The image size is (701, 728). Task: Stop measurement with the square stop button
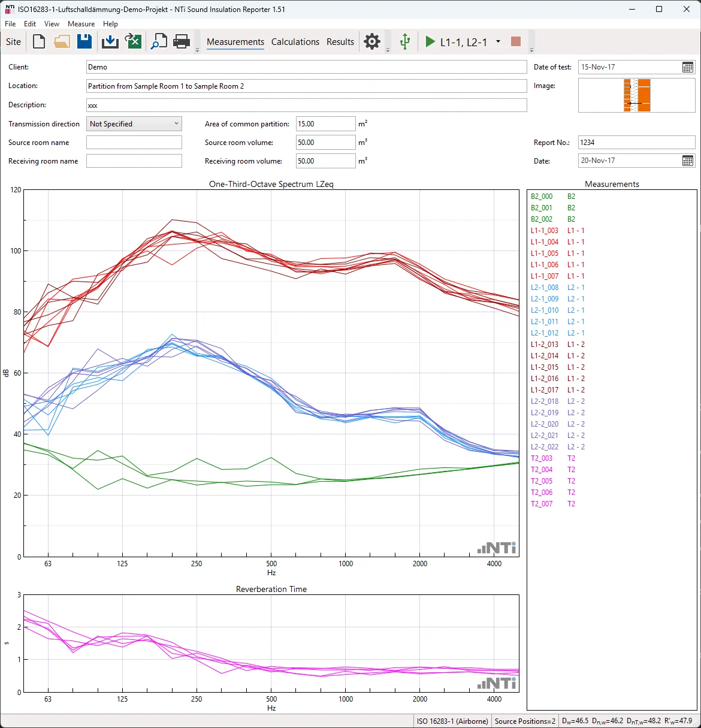coord(515,41)
